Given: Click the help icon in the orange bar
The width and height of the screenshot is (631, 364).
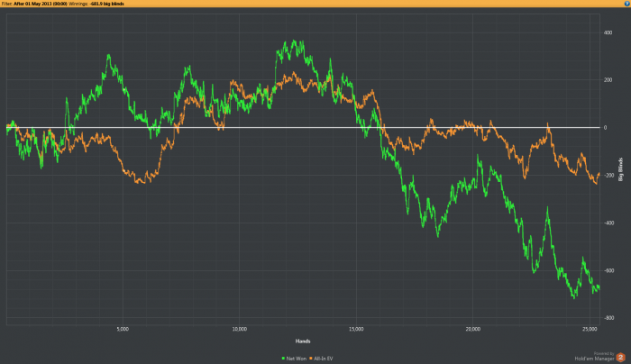Looking at the screenshot, I should pos(627,4).
